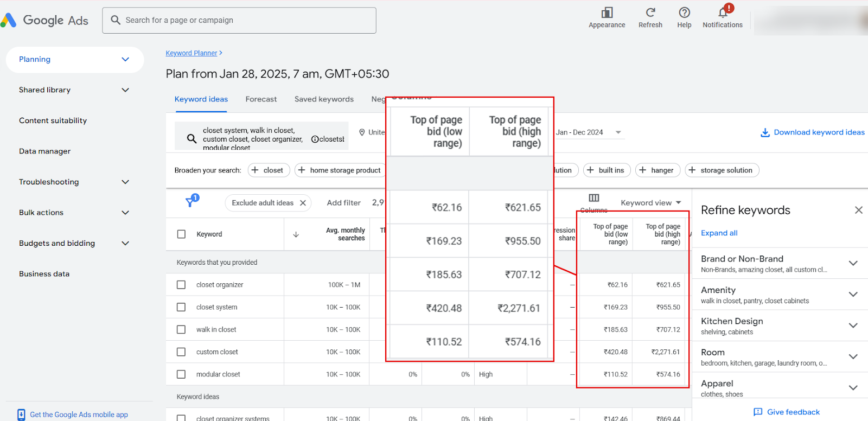Click the ₹2,271.61 bid value cell
Screen dimensions: 868x421
coord(665,352)
